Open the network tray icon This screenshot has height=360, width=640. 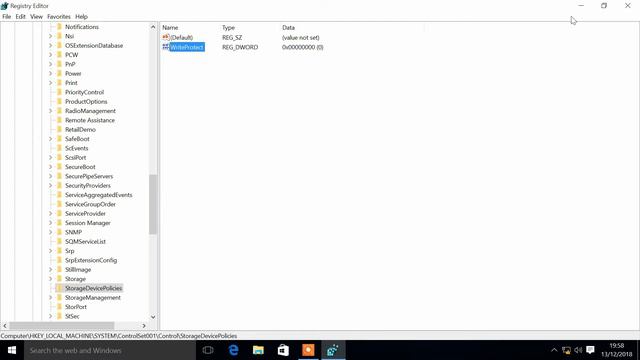tap(566, 350)
